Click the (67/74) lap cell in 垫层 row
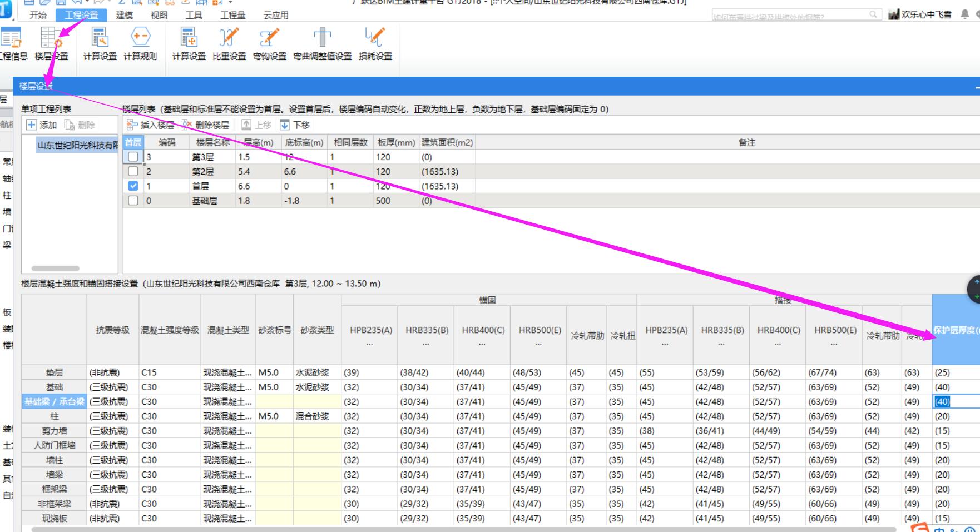This screenshot has width=980, height=532. pyautogui.click(x=834, y=372)
